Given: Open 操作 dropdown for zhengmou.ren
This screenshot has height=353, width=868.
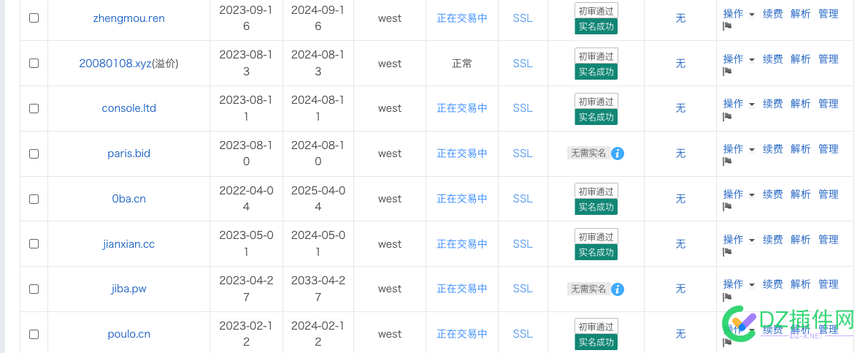Looking at the screenshot, I should coord(739,14).
